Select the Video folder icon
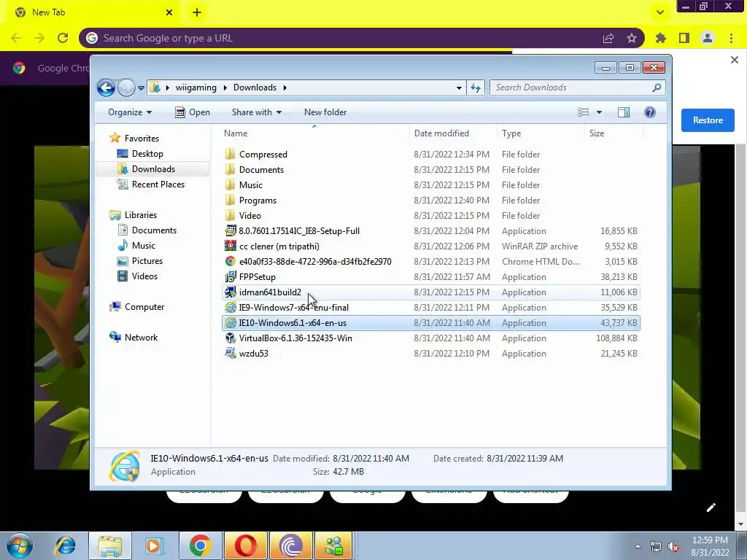Viewport: 747px width, 560px height. (230, 215)
